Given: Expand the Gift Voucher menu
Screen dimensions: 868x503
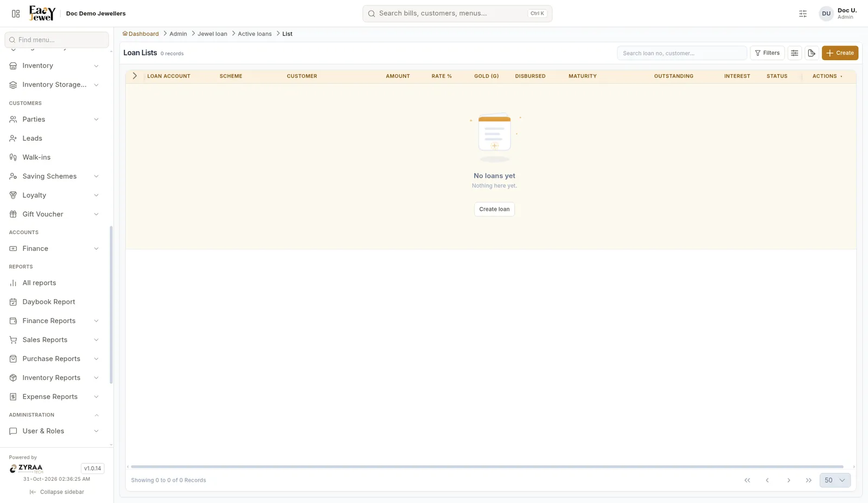Looking at the screenshot, I should pos(54,214).
